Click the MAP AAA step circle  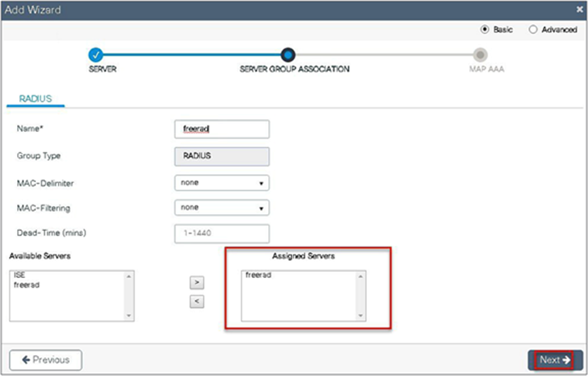(x=480, y=55)
